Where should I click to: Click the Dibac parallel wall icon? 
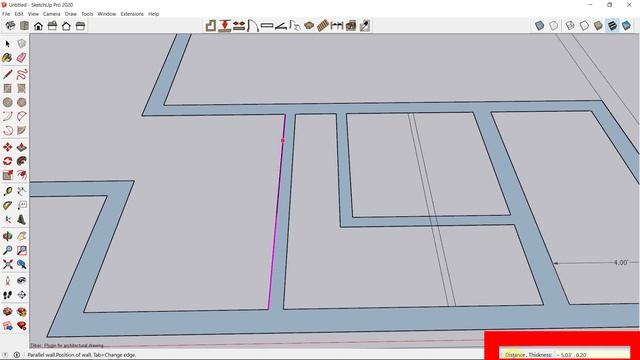[224, 26]
